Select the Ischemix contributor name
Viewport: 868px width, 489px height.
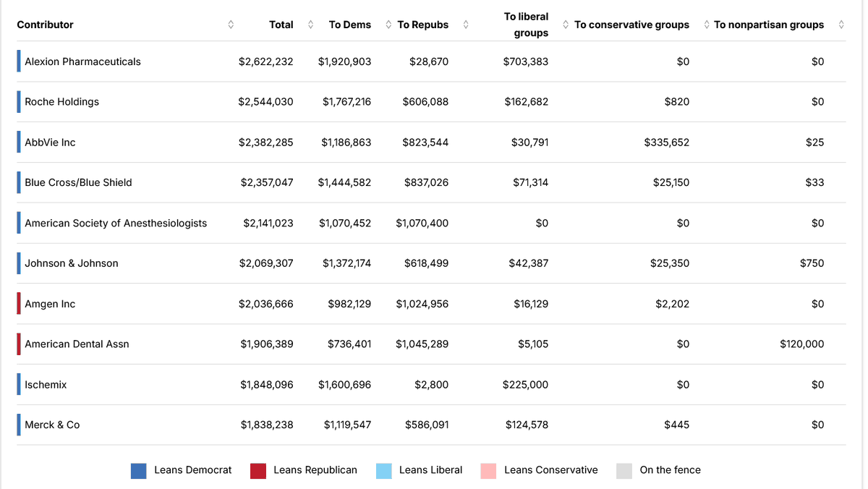(46, 385)
